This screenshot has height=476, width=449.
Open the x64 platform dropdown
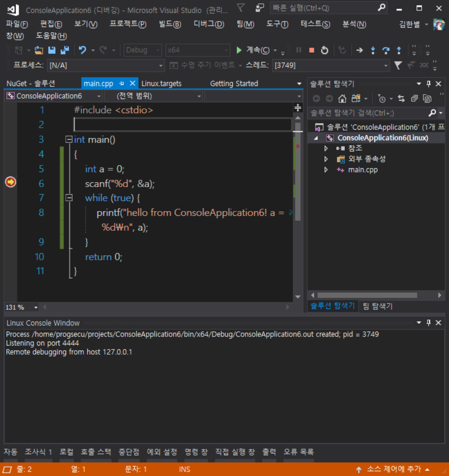pos(227,50)
